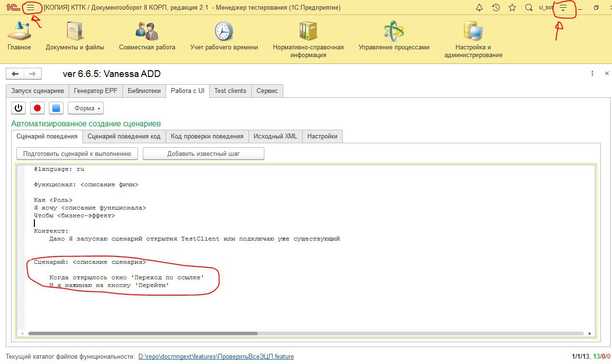Click the 'Чтобы <бизнес-эффект>' line
The image size is (612, 364).
coord(75,215)
